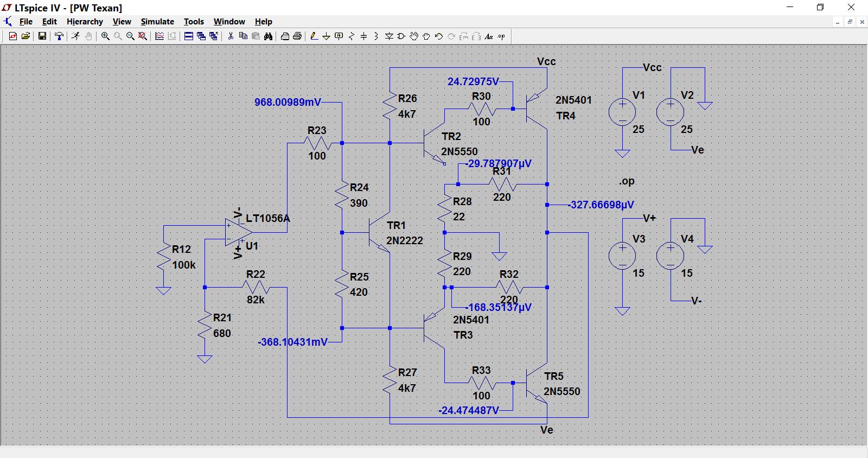Open the View menu
The image size is (868, 458).
click(122, 22)
